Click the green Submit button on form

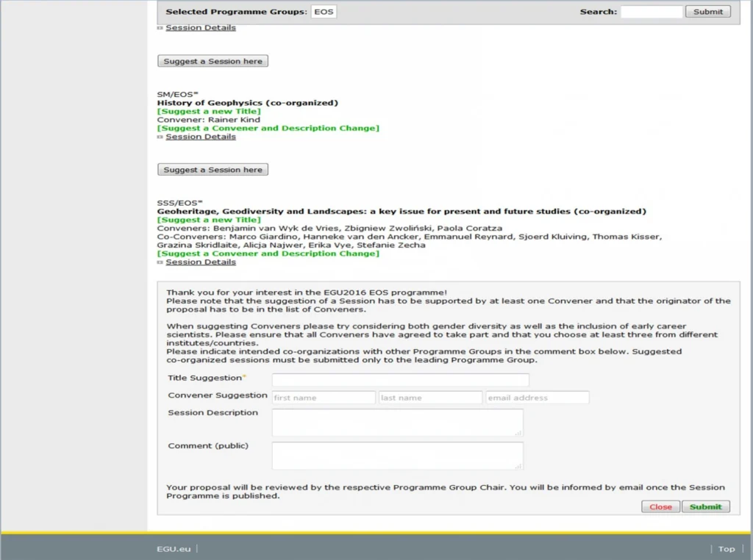click(x=705, y=507)
